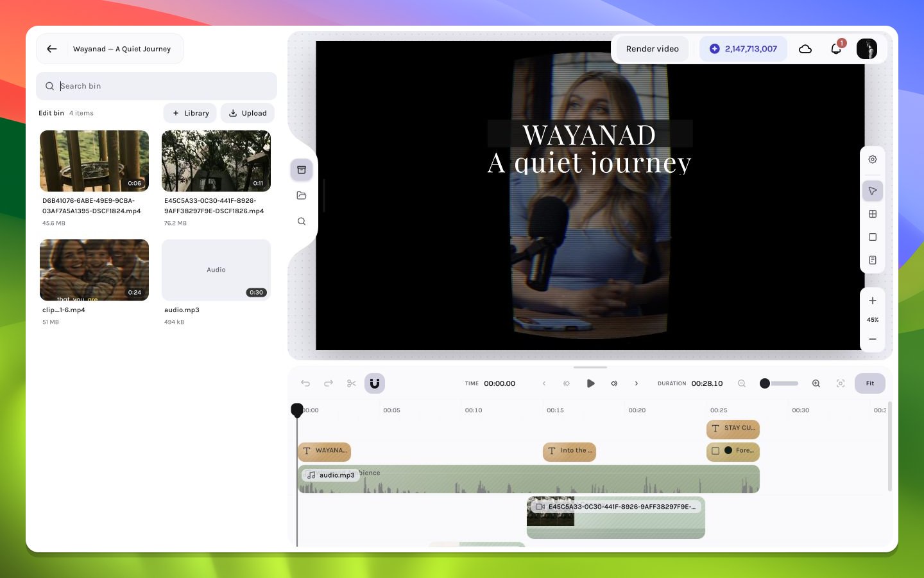Screen dimensions: 924x578
Task: Zoom in the timeline magnifier
Action: [x=816, y=383]
